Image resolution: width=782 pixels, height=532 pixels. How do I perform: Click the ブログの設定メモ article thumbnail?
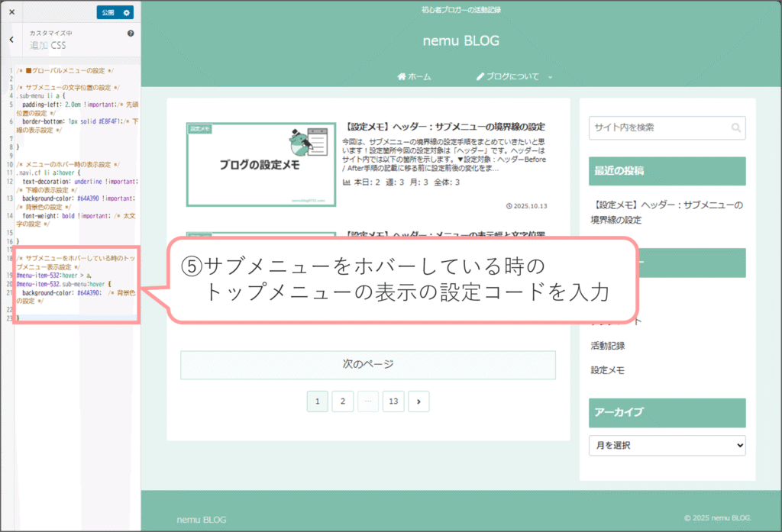260,163
